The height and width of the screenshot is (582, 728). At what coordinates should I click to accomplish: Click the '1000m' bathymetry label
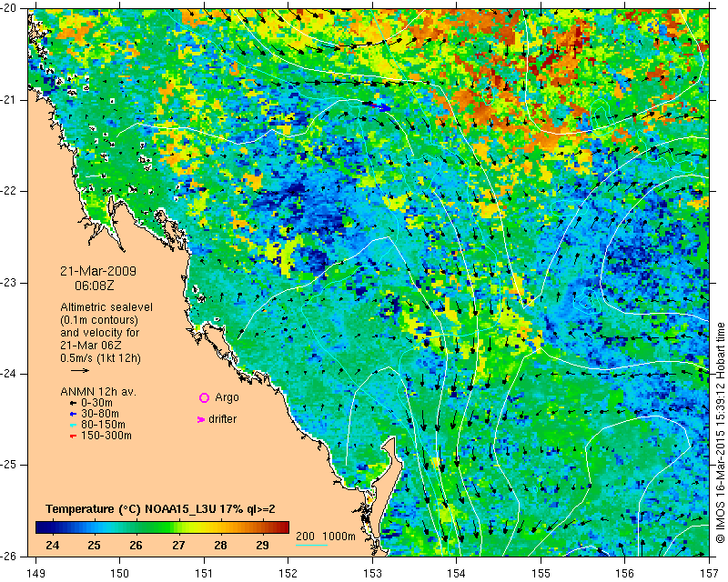point(339,536)
